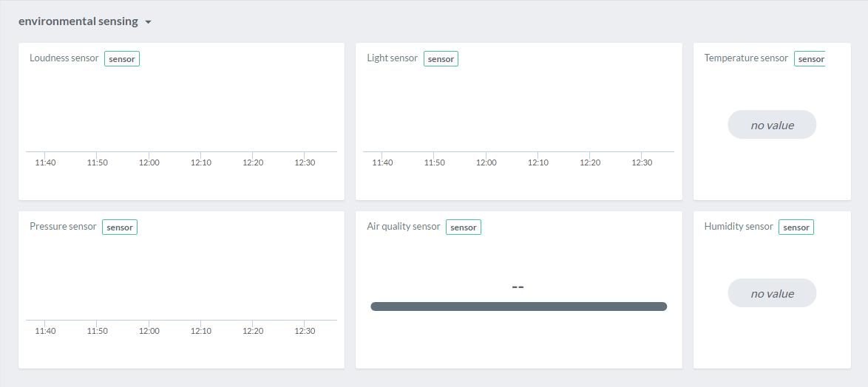Open the Loudness sensor widget title
The image size is (868, 387).
[x=64, y=58]
